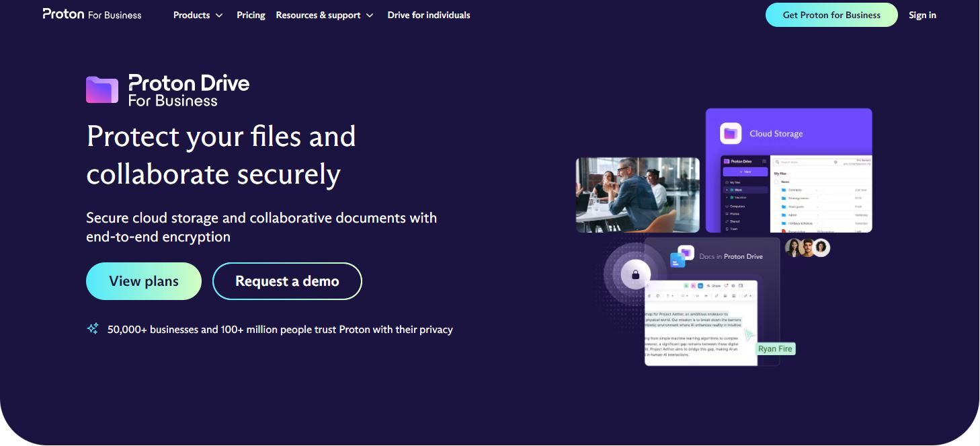Click the search field in Drive mockup

[805, 162]
